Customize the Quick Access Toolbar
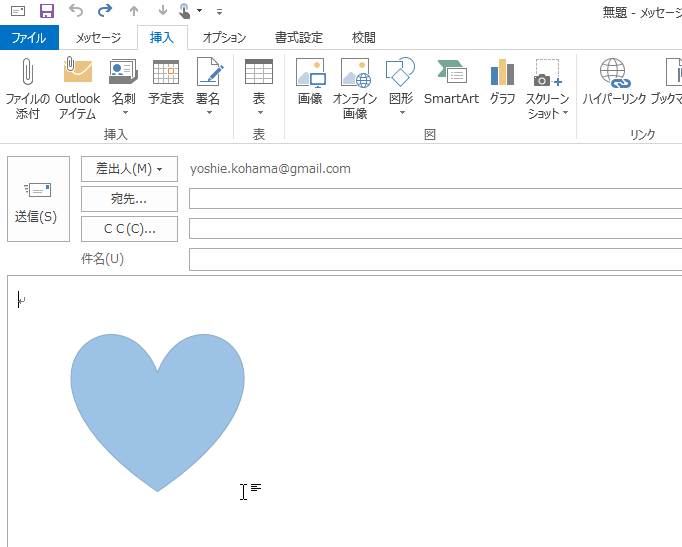Image resolution: width=682 pixels, height=547 pixels. [220, 12]
